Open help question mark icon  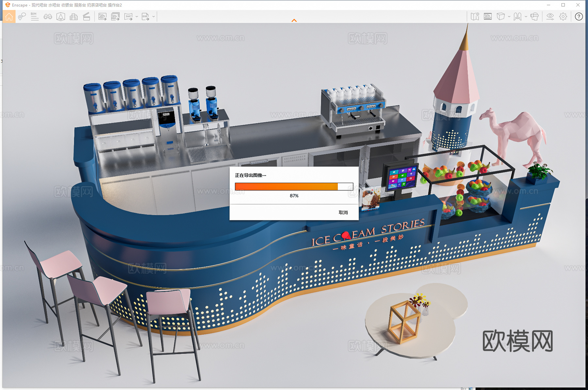pos(579,16)
